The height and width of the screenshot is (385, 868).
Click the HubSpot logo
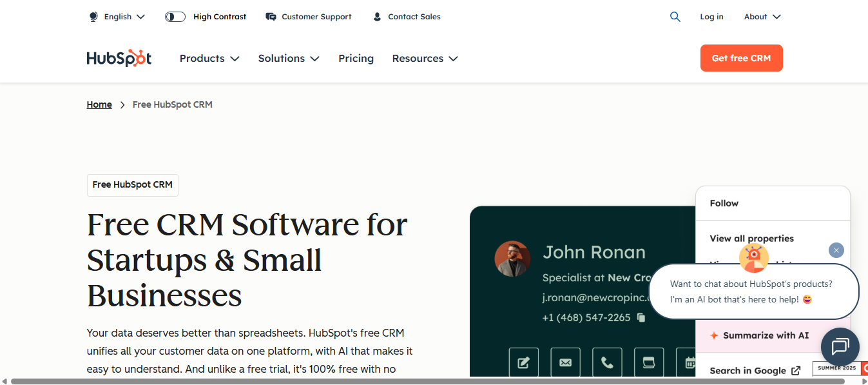coord(119,58)
